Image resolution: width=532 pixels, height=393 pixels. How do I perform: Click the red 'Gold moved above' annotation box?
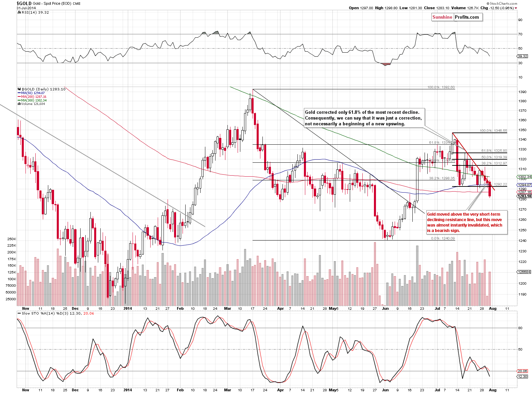(x=466, y=222)
